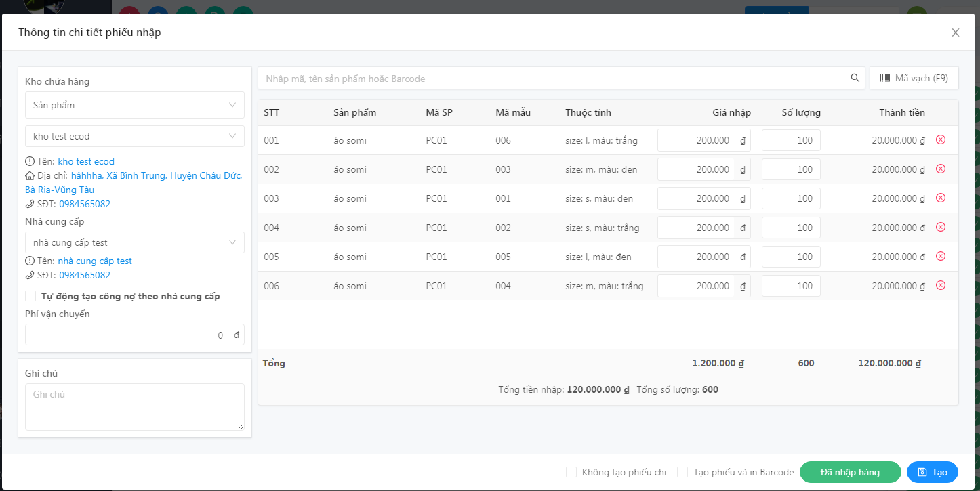Screen dimensions: 980x491
Task: Click the Tổng số lượng: 600 summary text
Action: click(678, 390)
